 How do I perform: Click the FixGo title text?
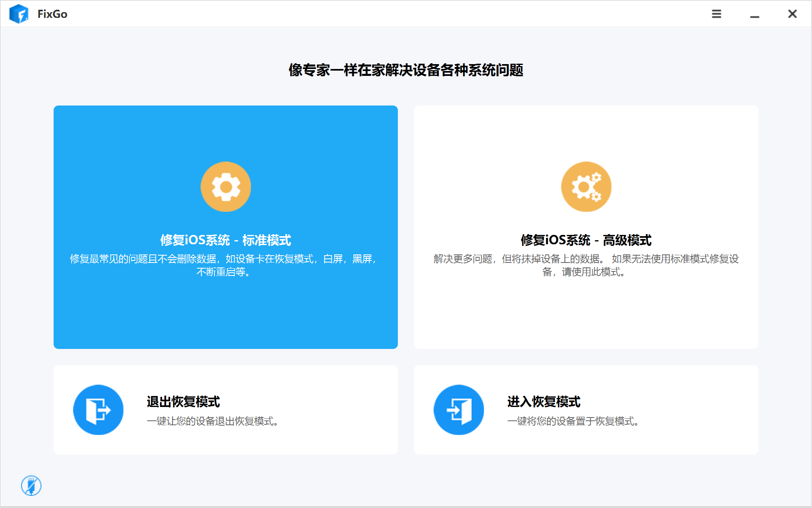click(52, 14)
